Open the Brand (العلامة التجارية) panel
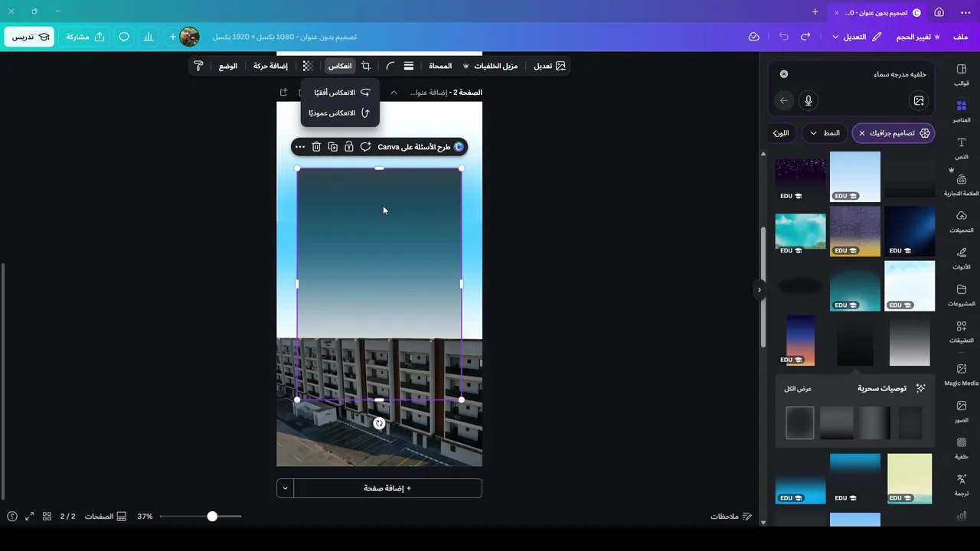Image resolution: width=980 pixels, height=551 pixels. (962, 184)
